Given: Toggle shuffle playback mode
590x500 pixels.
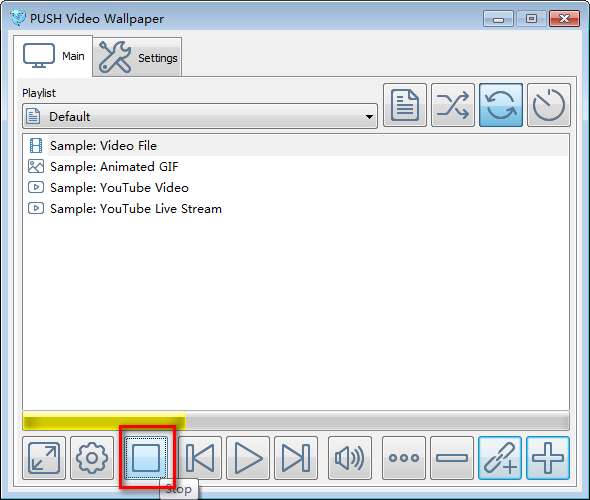Looking at the screenshot, I should coord(453,105).
